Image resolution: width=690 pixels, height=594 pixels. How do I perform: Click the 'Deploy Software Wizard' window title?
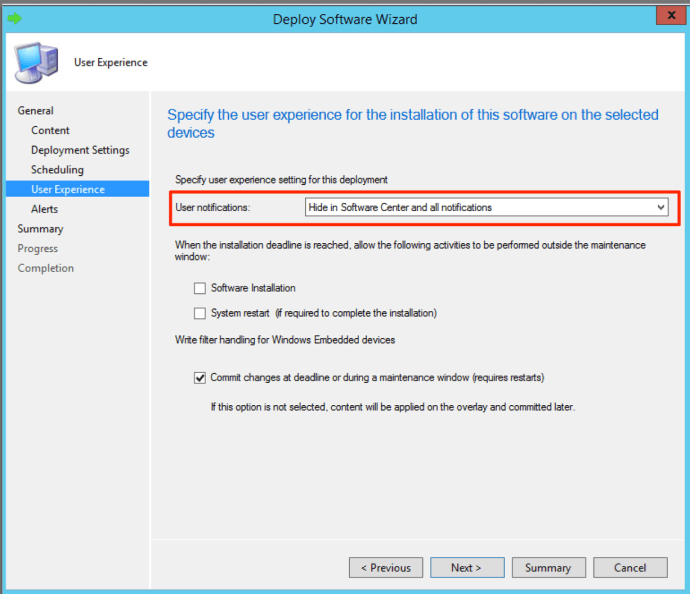345,19
